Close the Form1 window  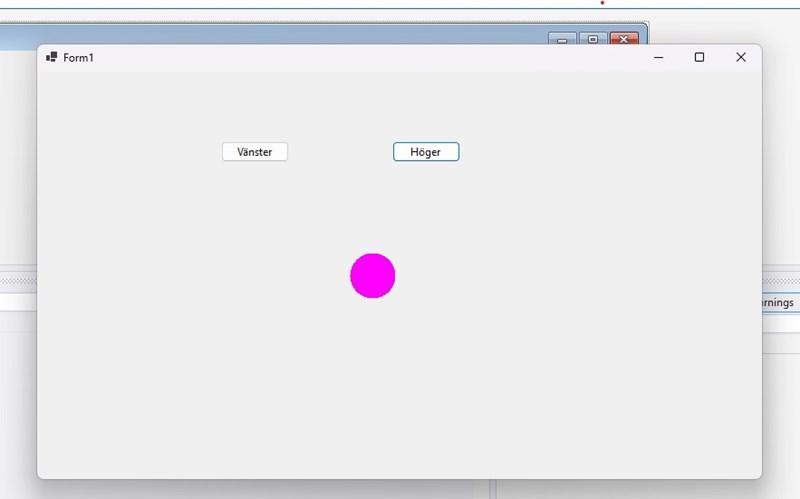740,58
